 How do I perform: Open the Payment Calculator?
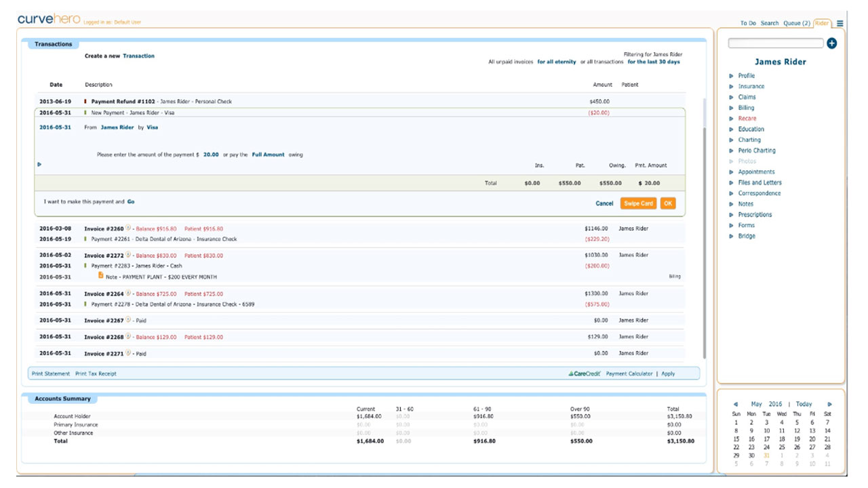629,373
